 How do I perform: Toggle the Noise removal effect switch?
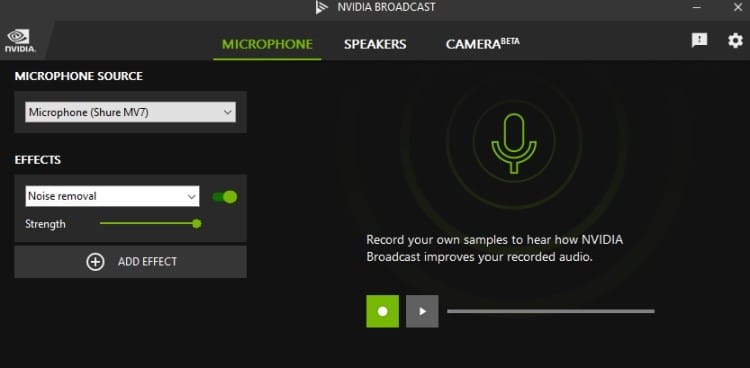coord(225,197)
